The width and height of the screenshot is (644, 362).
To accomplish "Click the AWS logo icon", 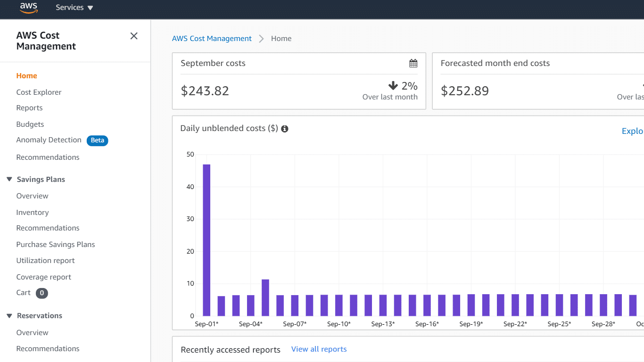I will tap(28, 8).
